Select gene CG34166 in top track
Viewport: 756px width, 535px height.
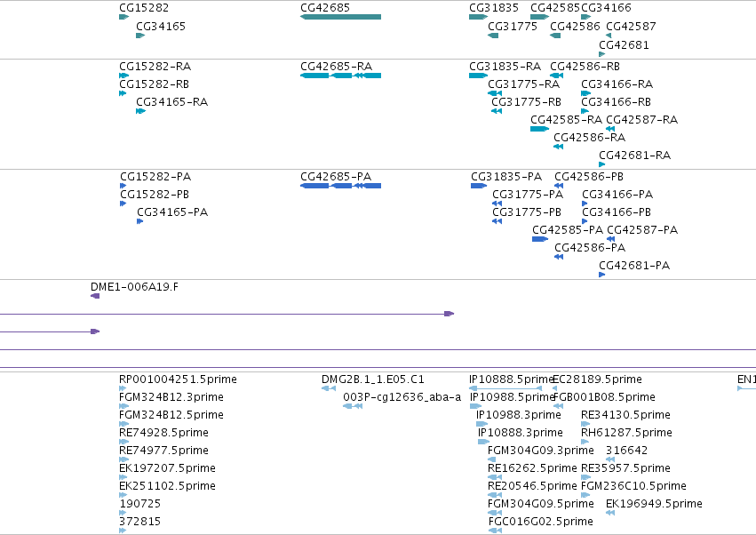pos(585,17)
